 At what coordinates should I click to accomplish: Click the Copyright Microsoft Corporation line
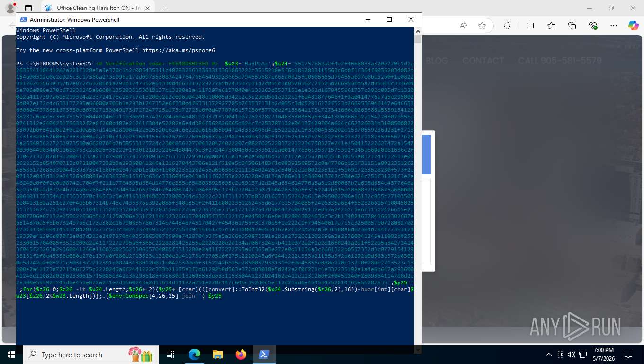[110, 37]
